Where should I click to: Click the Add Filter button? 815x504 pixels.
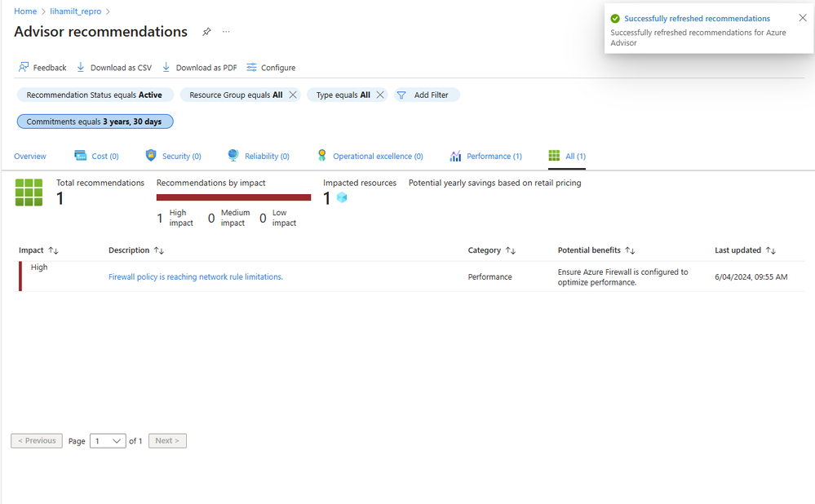(427, 95)
